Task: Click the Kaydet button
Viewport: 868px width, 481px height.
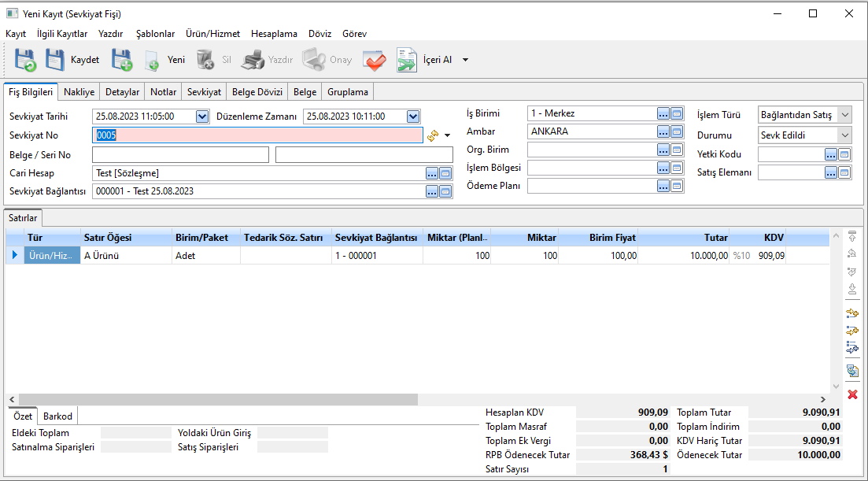Action: click(72, 60)
